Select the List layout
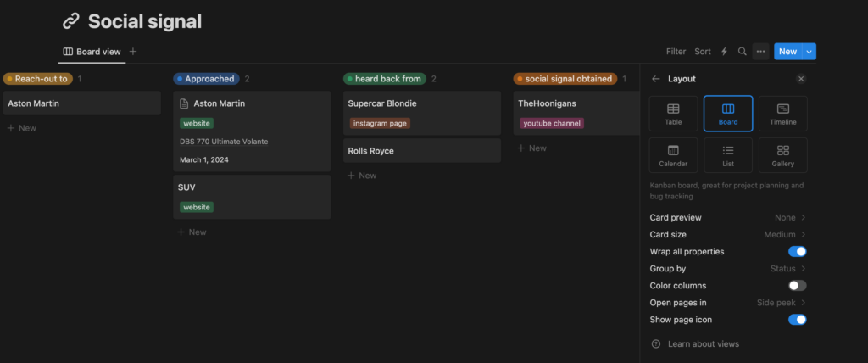 click(728, 156)
